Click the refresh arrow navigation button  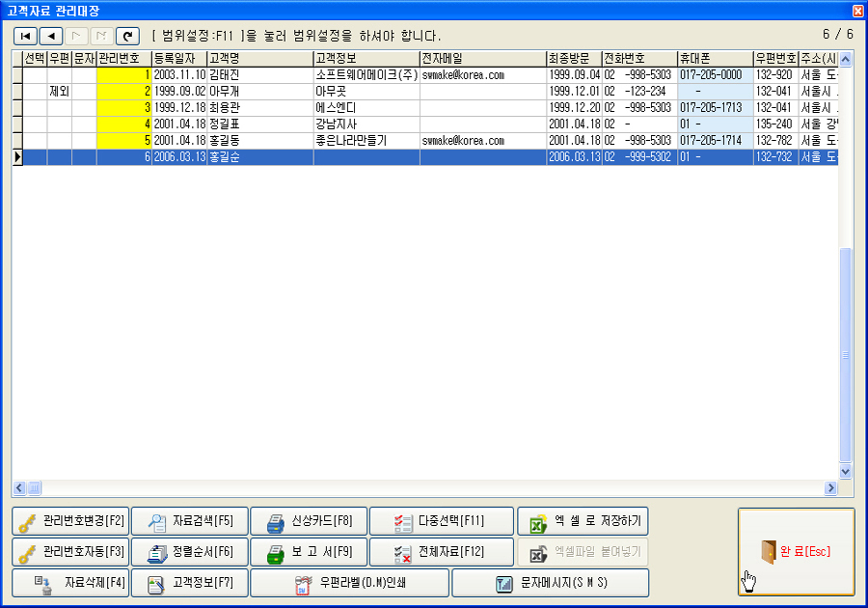click(x=127, y=36)
